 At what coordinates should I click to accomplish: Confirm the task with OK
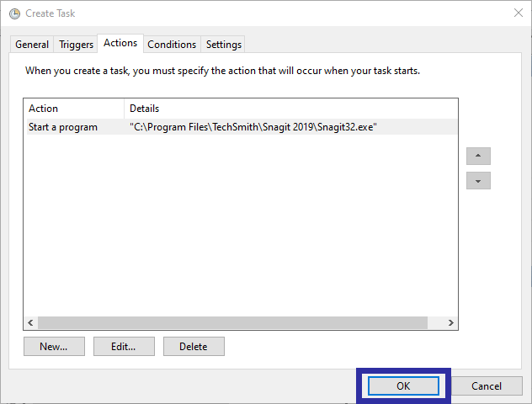pos(403,385)
